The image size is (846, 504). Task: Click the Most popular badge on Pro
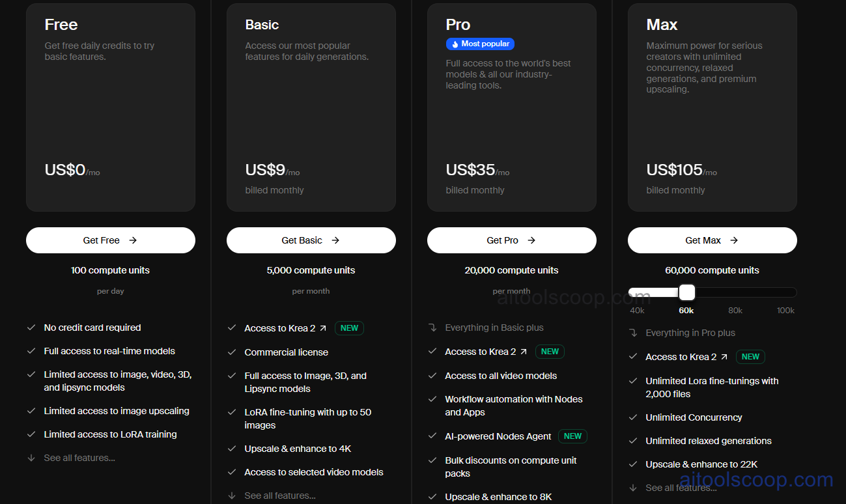480,44
